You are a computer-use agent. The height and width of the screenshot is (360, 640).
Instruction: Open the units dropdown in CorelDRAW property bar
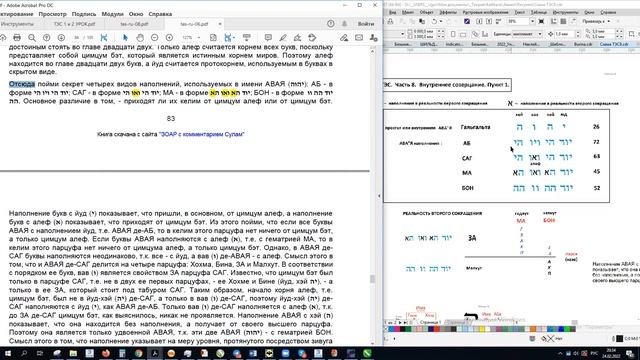[x=540, y=34]
